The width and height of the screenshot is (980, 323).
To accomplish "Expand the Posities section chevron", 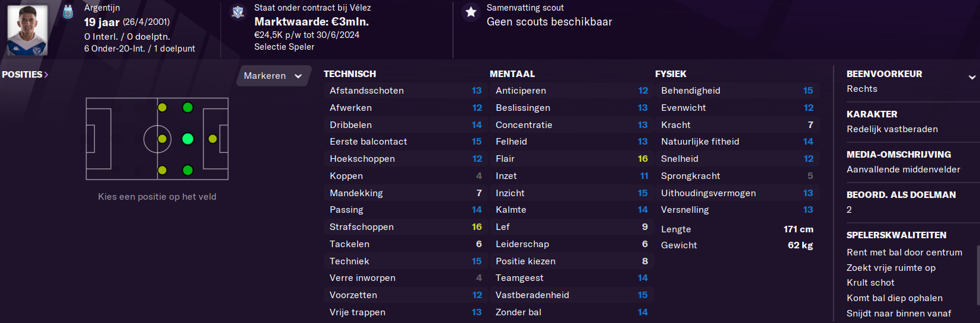I will (46, 75).
